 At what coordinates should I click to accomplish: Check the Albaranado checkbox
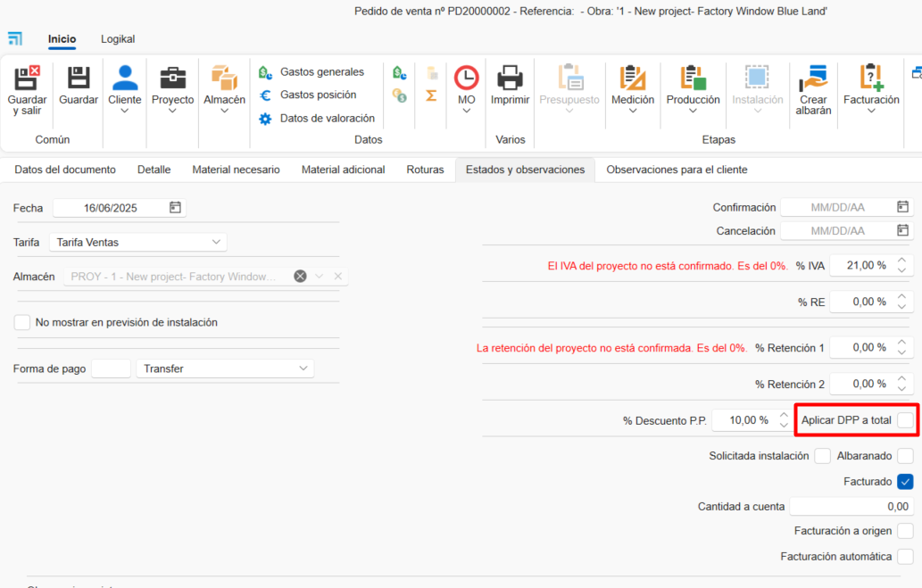[906, 456]
